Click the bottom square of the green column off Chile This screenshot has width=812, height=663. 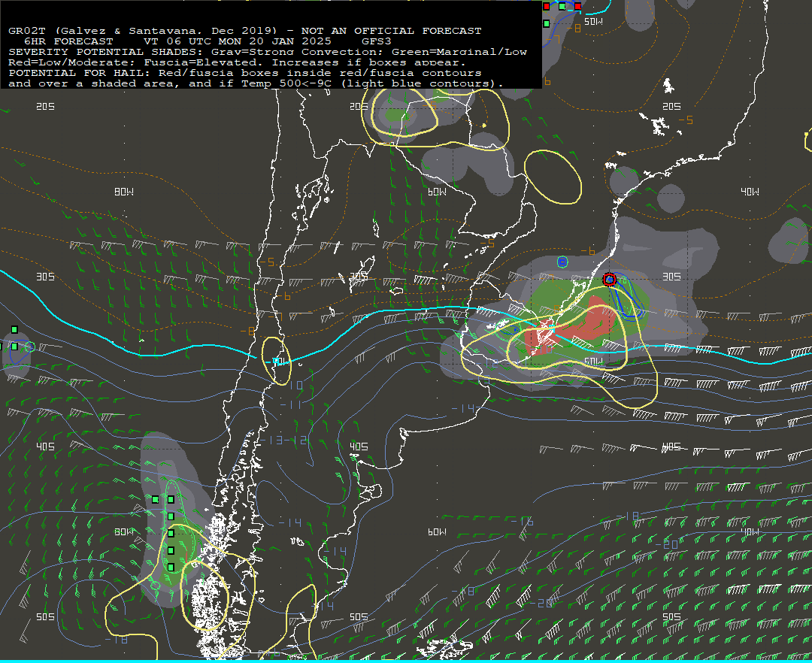tap(171, 568)
